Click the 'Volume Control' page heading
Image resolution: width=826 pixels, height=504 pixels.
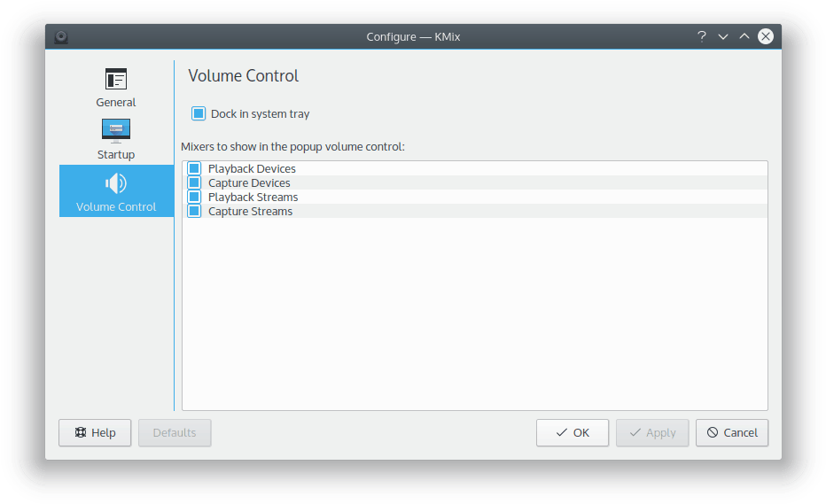[244, 76]
